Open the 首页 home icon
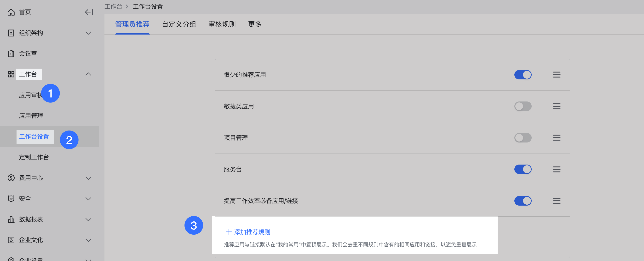644x261 pixels. click(11, 12)
